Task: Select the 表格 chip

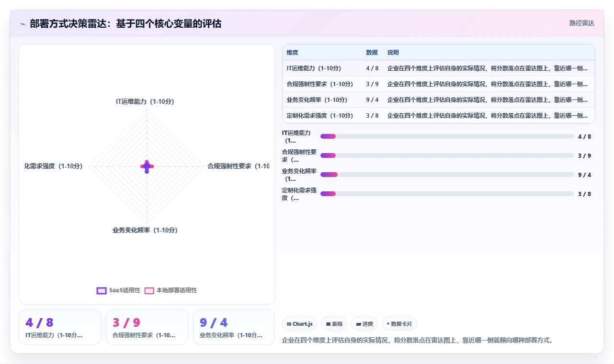Action: coord(334,324)
